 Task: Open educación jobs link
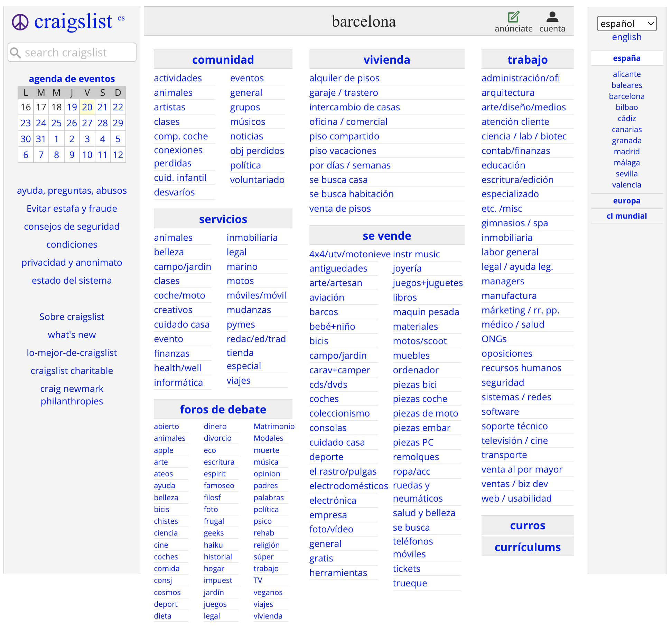click(503, 165)
